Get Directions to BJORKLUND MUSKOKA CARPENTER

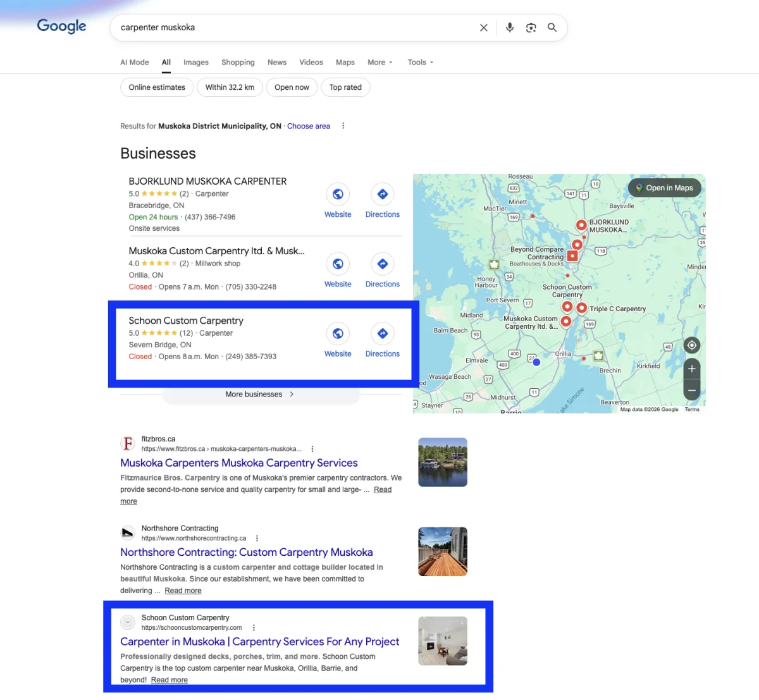[383, 194]
